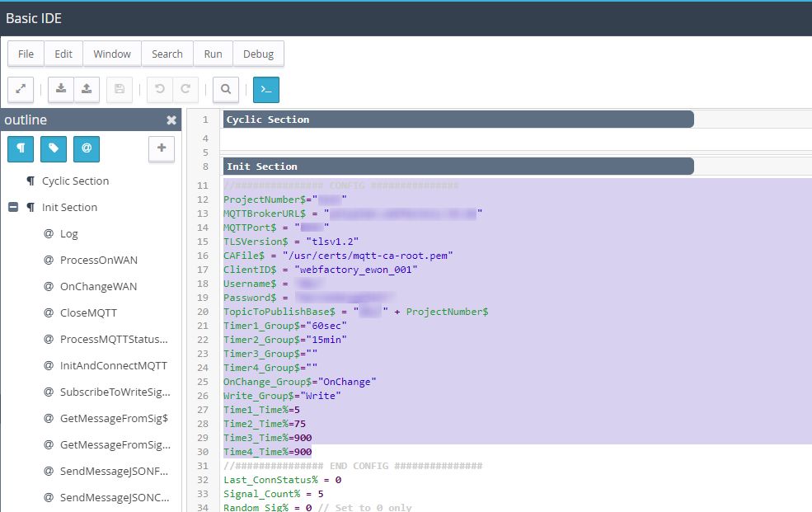Click the import (download arrow) toolbar icon
812x512 pixels.
click(x=62, y=89)
